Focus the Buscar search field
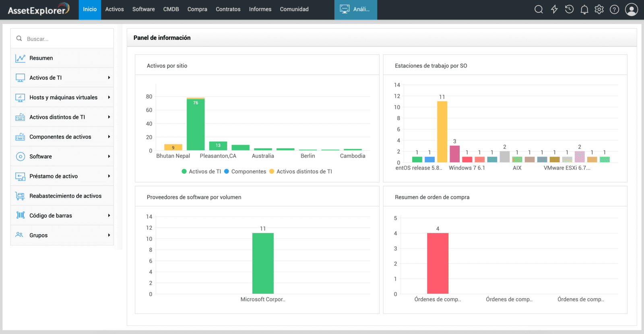 pyautogui.click(x=62, y=39)
